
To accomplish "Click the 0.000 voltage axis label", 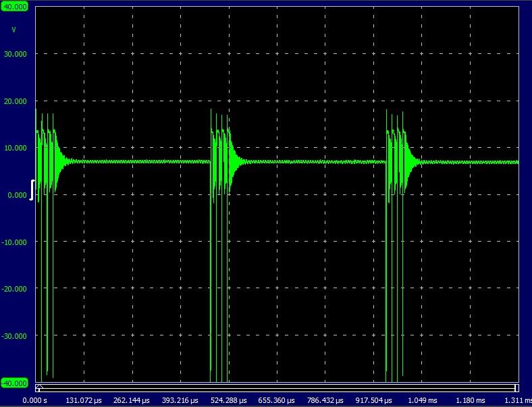I will pos(17,195).
